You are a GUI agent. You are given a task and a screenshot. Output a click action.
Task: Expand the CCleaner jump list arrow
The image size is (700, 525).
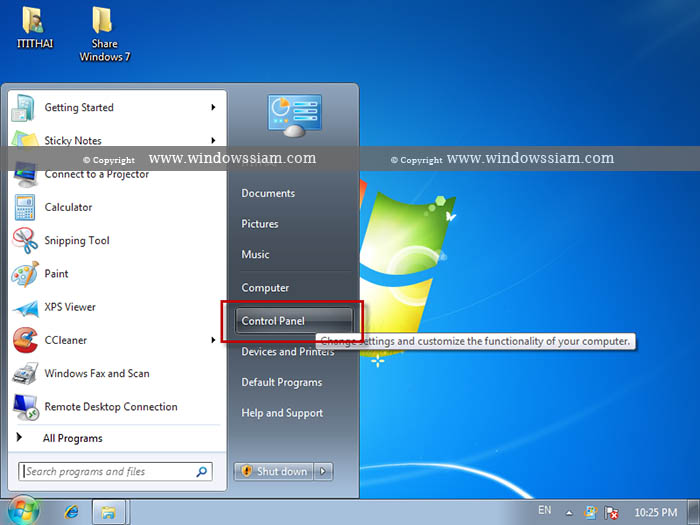[213, 340]
